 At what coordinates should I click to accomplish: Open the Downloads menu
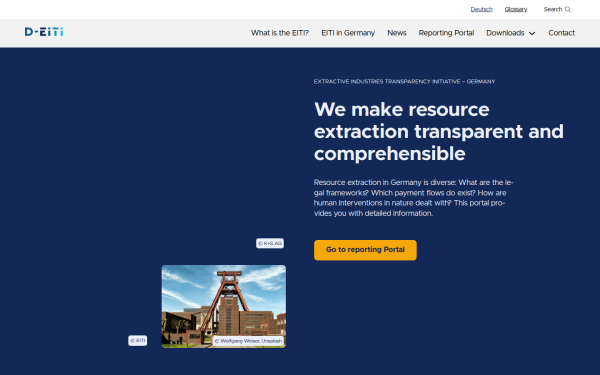pyautogui.click(x=505, y=33)
